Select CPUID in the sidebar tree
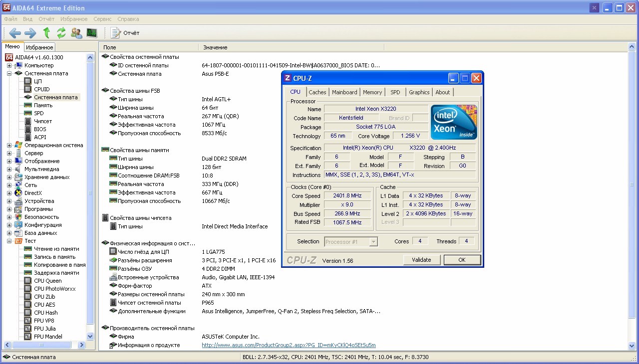The height and width of the screenshot is (364, 639). (42, 89)
